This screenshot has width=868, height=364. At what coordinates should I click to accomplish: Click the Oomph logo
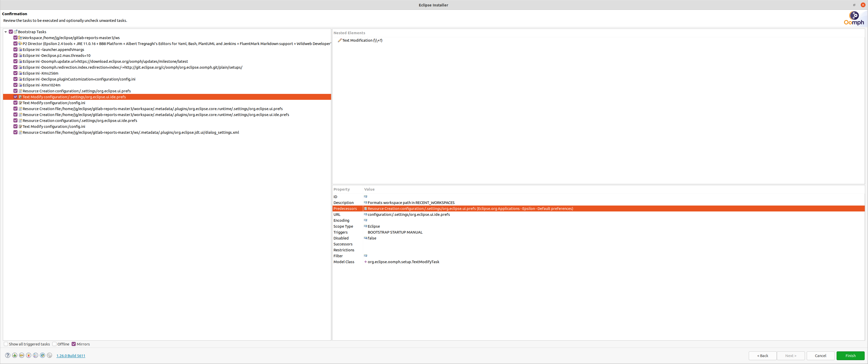point(854,18)
